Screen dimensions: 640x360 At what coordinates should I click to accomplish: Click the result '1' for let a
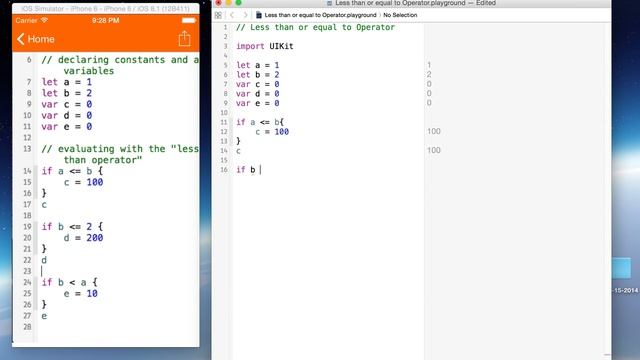tap(429, 65)
